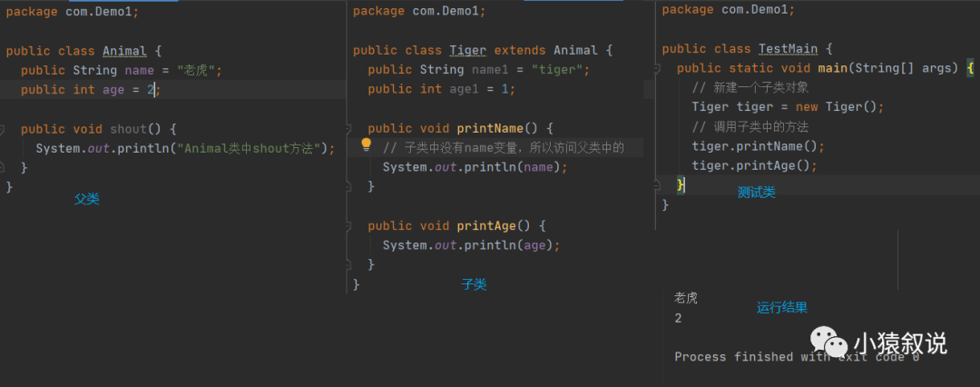980x387 pixels.
Task: Click the println(name) statement
Action: (x=475, y=167)
